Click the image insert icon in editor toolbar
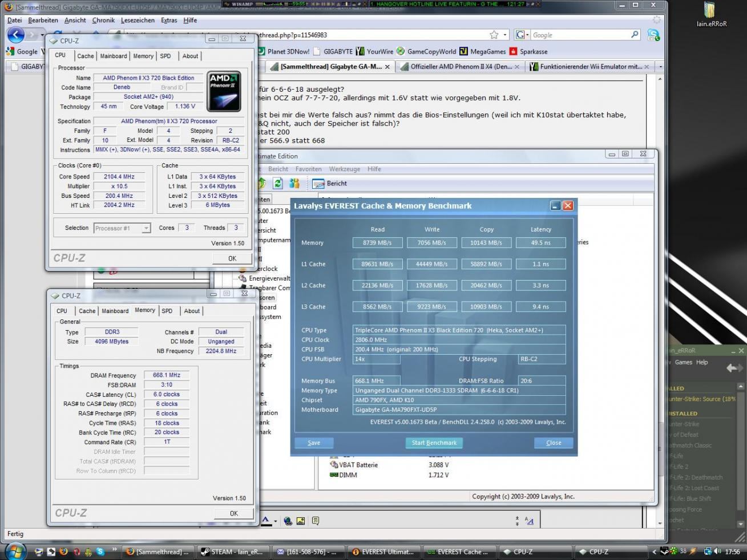Screen dimensions: 747x560 pos(301,521)
